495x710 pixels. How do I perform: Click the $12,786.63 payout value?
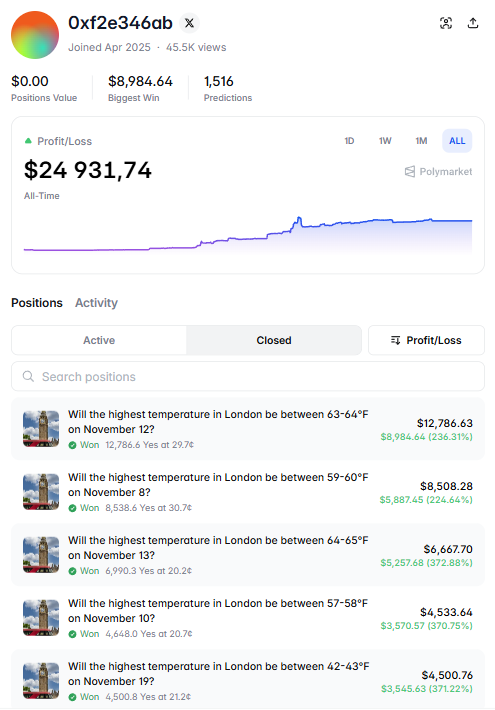[444, 423]
